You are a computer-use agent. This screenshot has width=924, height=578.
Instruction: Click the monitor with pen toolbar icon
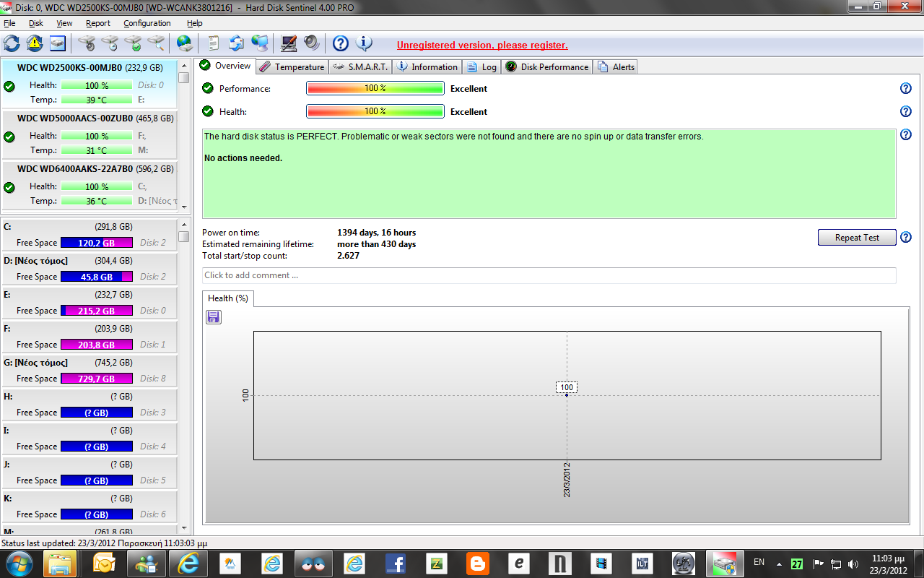(x=289, y=43)
